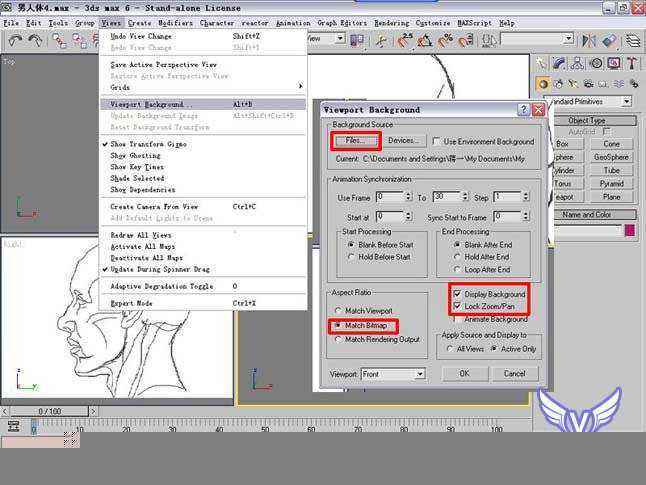Open the Create panel tab icon

click(541, 63)
